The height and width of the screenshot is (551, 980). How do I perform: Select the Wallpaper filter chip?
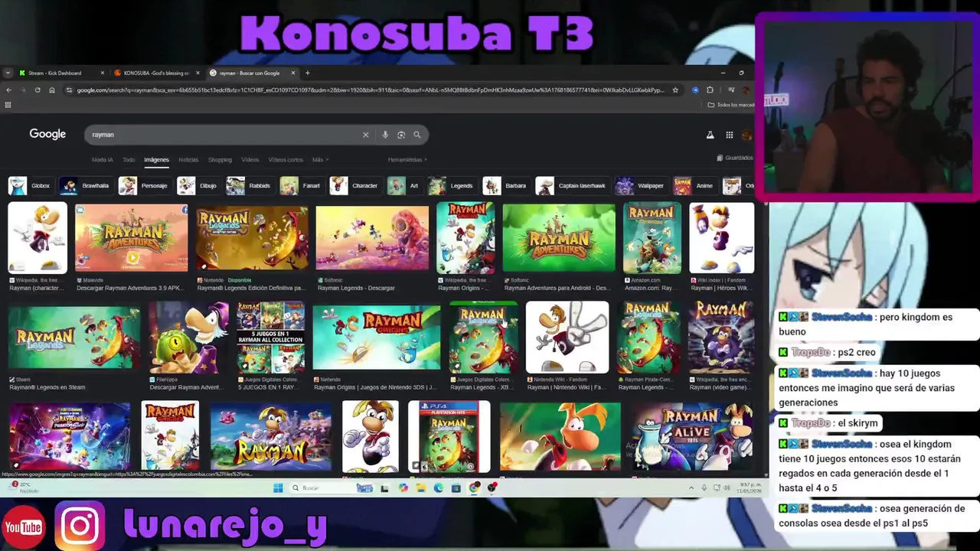coord(642,186)
